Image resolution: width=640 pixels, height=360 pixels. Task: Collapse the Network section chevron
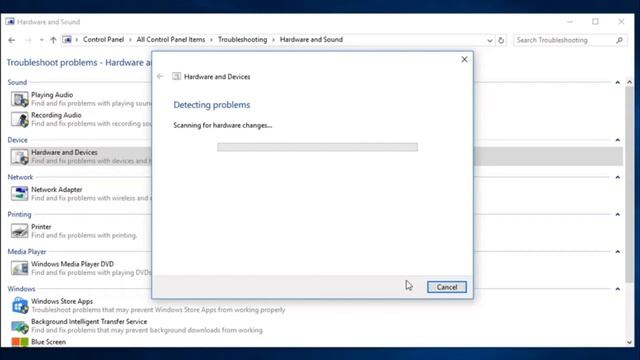coord(618,177)
